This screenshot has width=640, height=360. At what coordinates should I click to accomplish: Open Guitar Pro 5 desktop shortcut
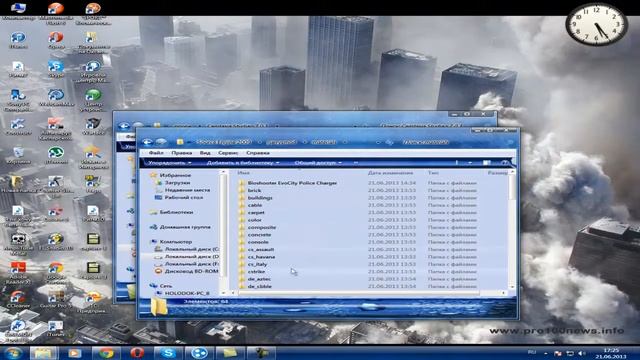click(x=56, y=299)
